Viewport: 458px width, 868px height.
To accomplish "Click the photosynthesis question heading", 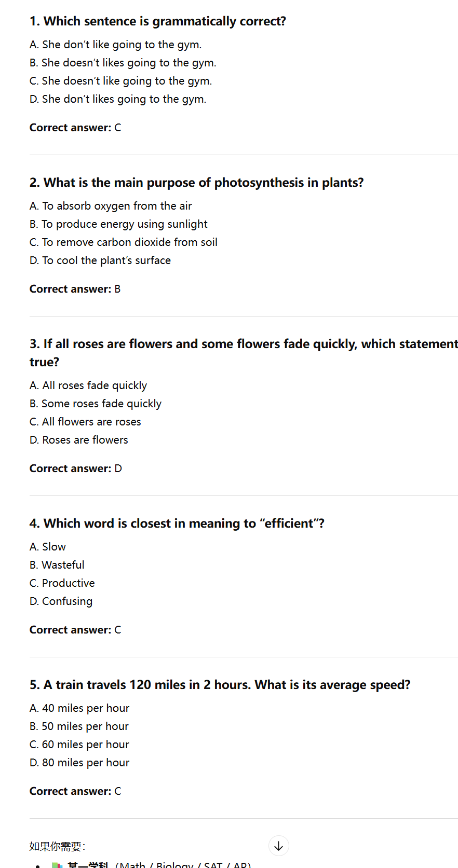I will (x=197, y=183).
